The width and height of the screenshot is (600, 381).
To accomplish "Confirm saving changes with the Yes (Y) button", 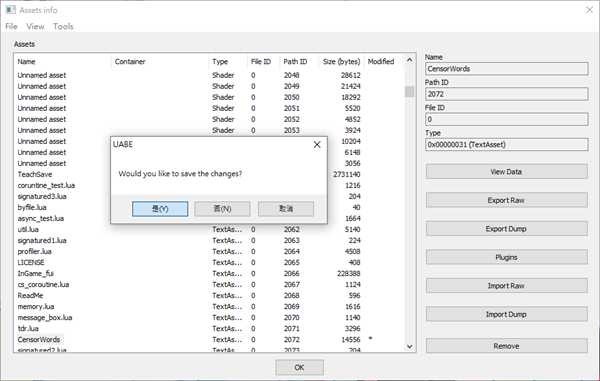I will coord(160,209).
